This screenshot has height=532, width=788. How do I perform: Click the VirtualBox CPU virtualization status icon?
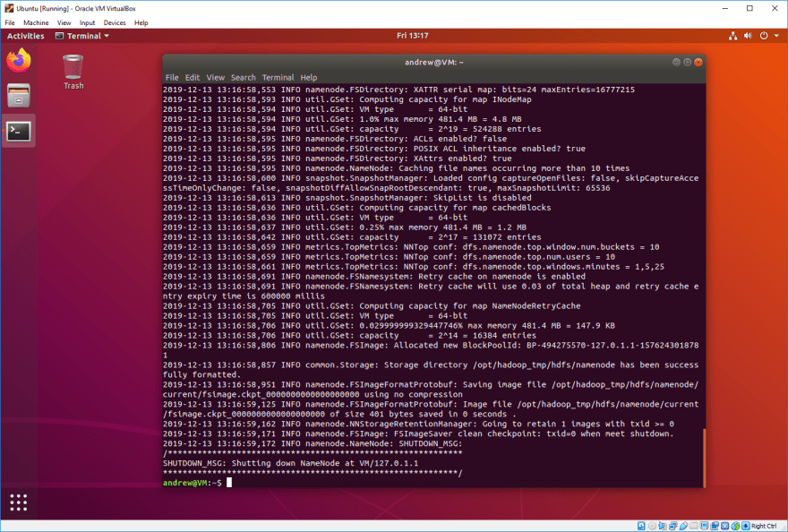point(724,526)
